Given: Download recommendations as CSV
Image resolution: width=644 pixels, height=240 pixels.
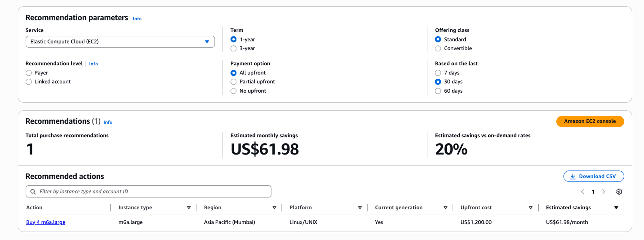Looking at the screenshot, I should point(593,176).
